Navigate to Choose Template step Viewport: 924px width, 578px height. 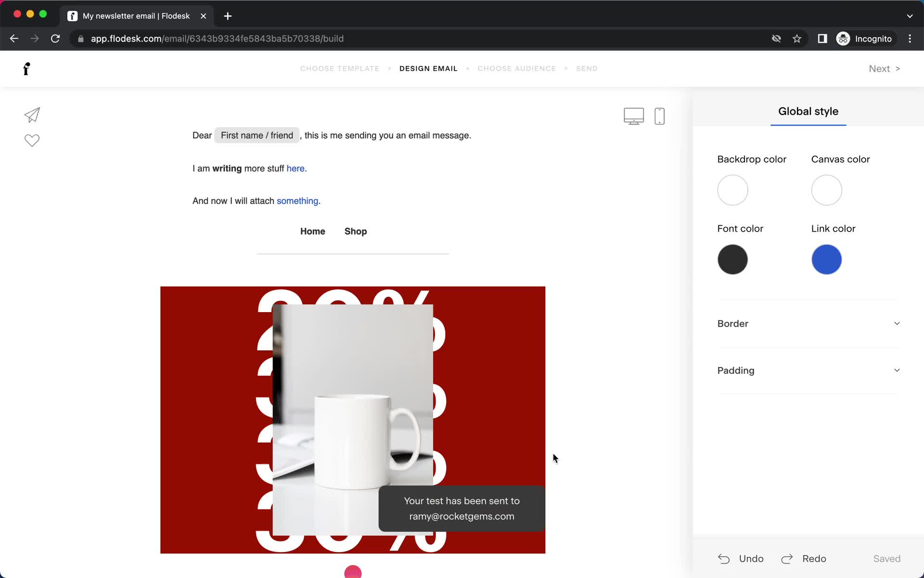click(x=340, y=68)
